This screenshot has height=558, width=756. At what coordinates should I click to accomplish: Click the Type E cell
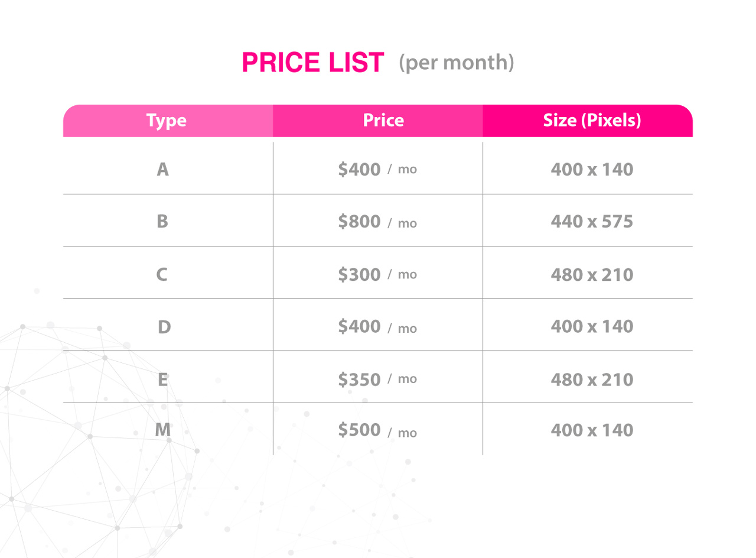pyautogui.click(x=163, y=378)
